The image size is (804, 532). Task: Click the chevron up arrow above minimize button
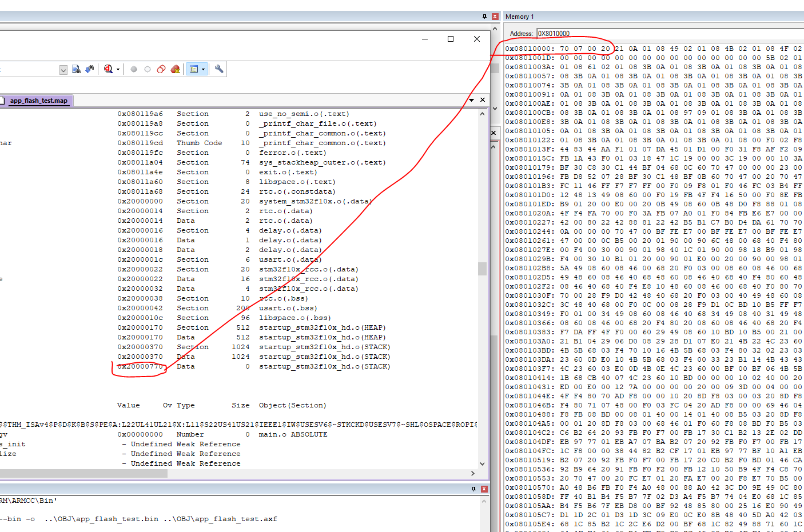(x=495, y=28)
